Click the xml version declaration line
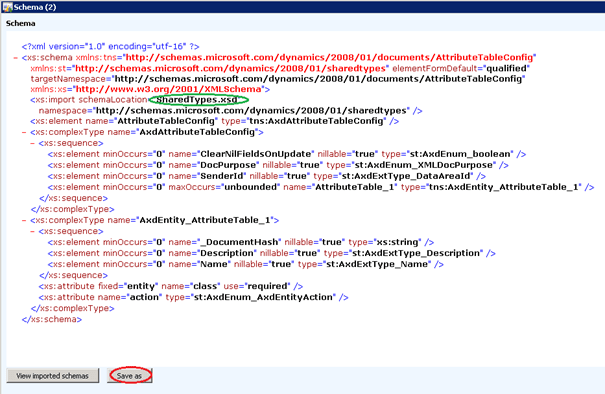The width and height of the screenshot is (605, 394). pos(110,47)
